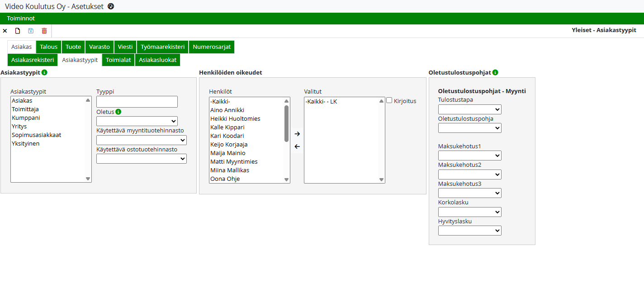The height and width of the screenshot is (297, 644).
Task: Click the info icon next to Oletus label
Action: [118, 112]
